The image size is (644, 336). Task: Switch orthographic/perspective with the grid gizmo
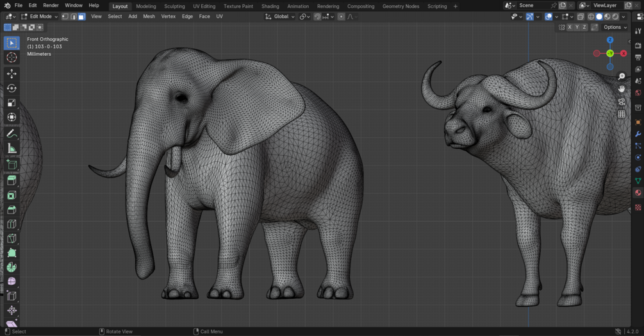[622, 114]
